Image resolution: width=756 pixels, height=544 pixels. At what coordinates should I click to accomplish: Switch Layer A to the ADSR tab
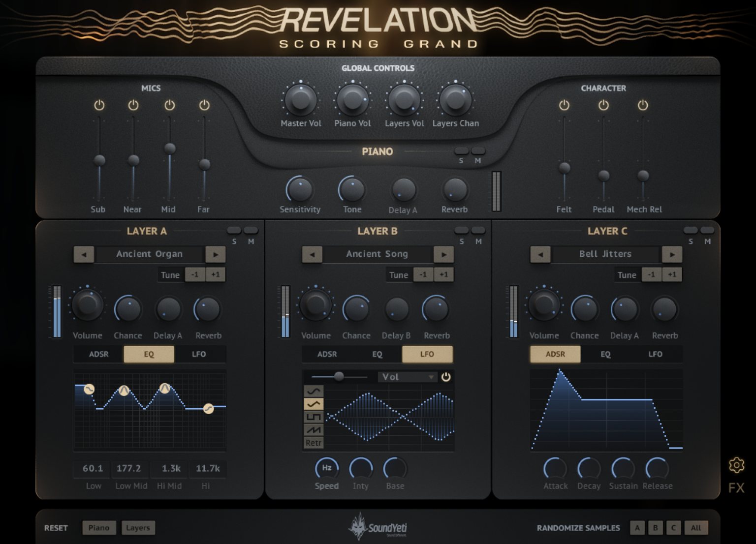pyautogui.click(x=98, y=354)
